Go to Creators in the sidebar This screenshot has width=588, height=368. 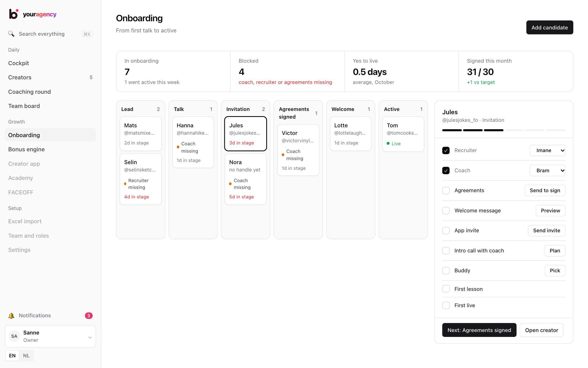point(50,77)
